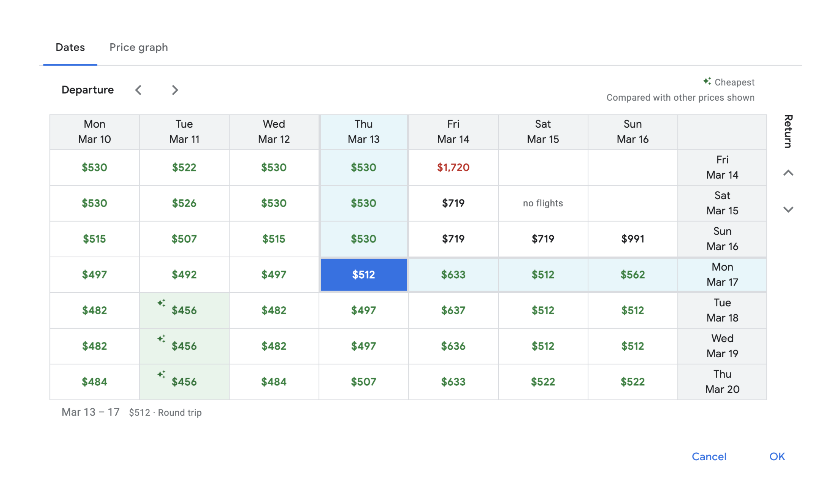837x504 pixels.
Task: Select the no flights cell on Sat Mar 15
Action: 543,203
